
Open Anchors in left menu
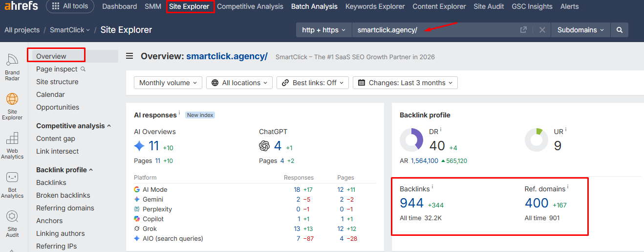pos(49,221)
